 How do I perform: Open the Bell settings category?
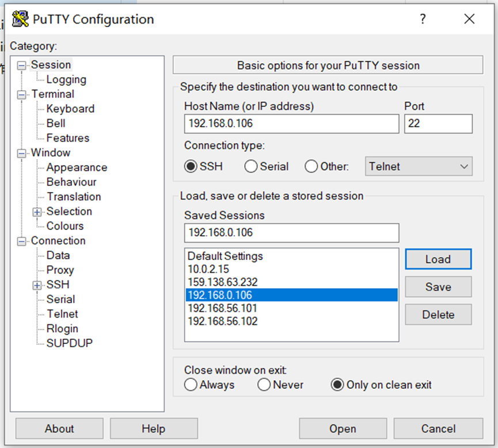[56, 123]
